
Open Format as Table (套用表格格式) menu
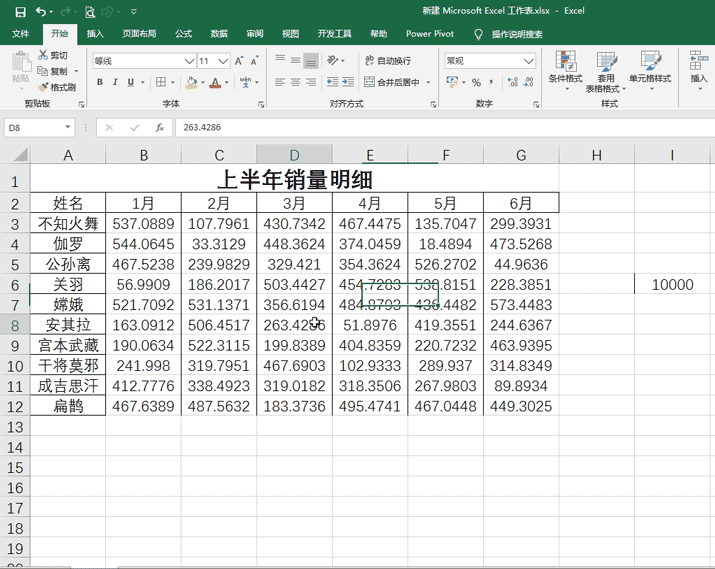(606, 72)
